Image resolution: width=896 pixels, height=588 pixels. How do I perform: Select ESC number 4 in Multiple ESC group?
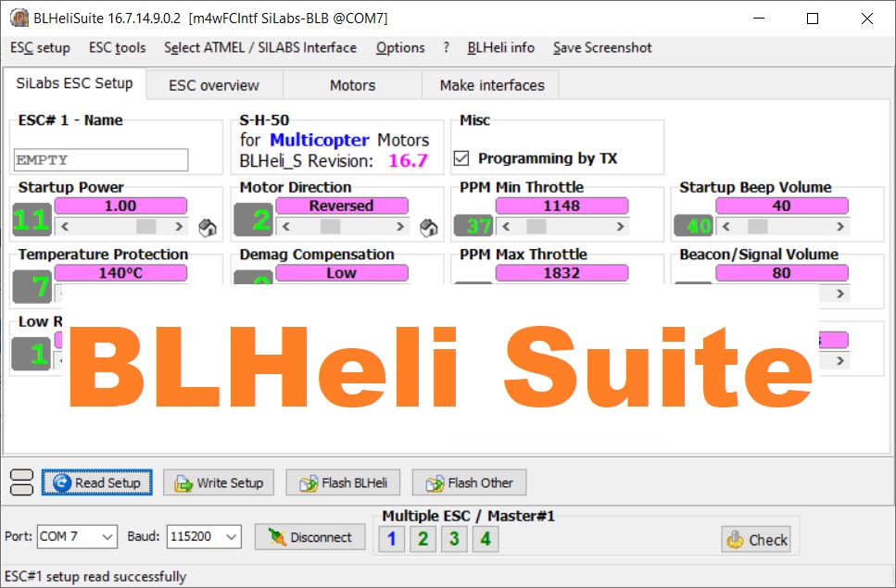(x=486, y=539)
